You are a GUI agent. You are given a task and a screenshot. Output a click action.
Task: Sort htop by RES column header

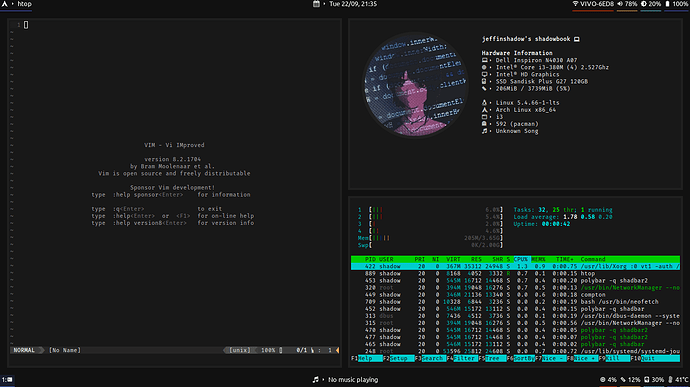coord(476,259)
